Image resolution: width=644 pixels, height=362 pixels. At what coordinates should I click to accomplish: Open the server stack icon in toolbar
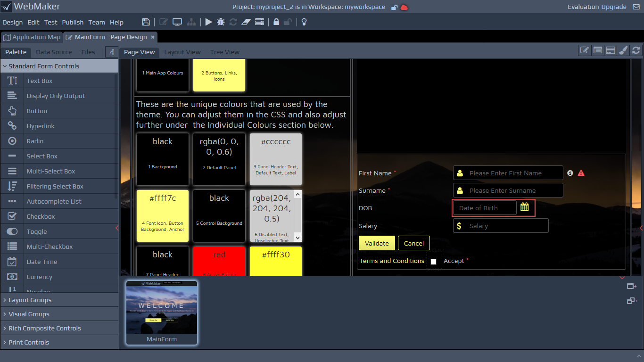[x=259, y=22]
